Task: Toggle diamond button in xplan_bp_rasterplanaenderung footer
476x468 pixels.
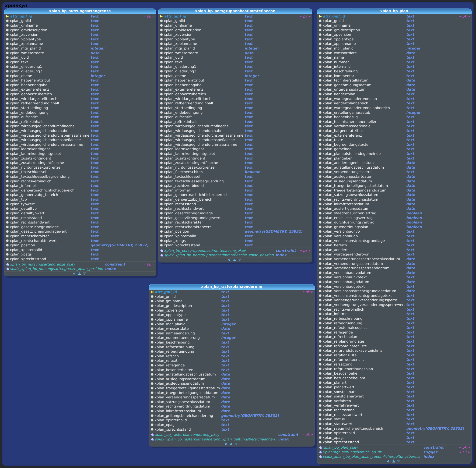Action: coord(226,444)
